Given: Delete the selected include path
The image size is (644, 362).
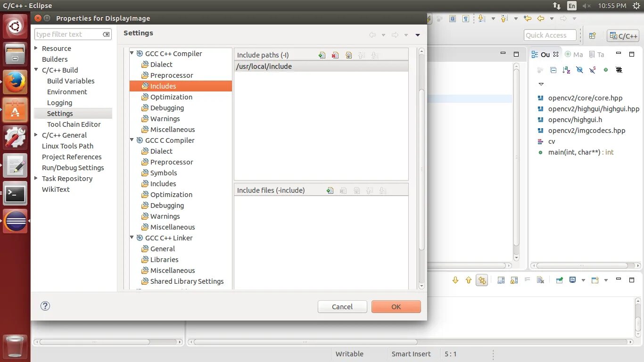Looking at the screenshot, I should pyautogui.click(x=335, y=55).
